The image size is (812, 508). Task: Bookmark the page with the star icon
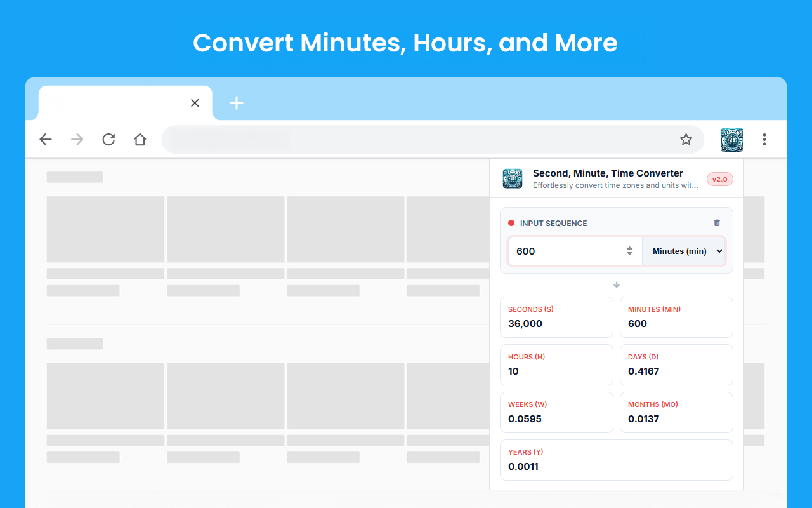[x=686, y=140]
